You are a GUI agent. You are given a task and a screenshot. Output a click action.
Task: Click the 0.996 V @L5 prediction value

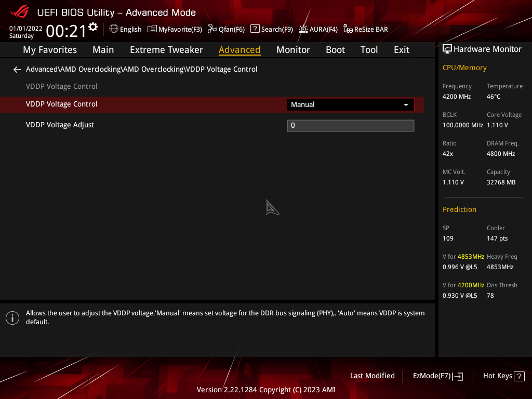[x=460, y=267]
